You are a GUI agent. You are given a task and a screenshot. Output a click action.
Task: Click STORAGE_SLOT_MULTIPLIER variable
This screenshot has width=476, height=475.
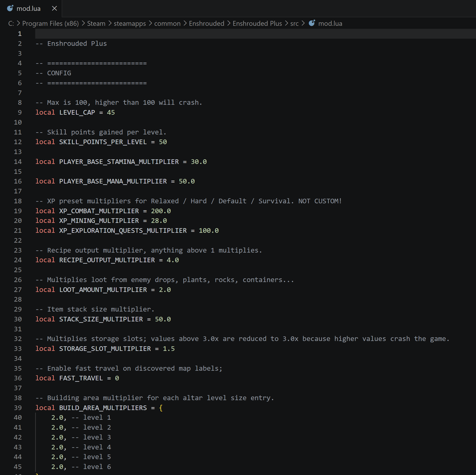tap(105, 349)
